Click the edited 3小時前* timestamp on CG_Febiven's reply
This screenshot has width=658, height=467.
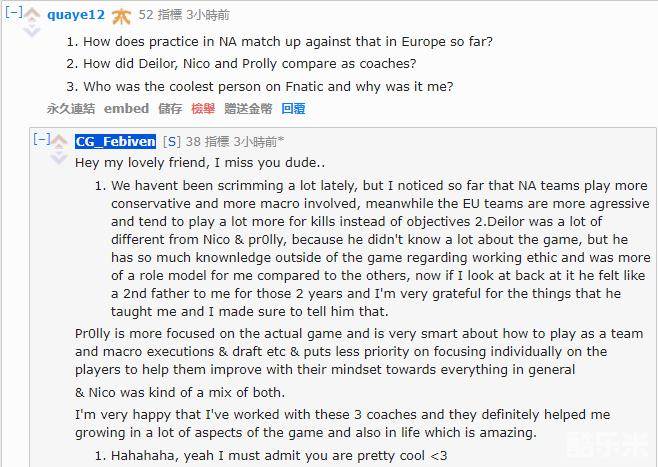coord(260,141)
